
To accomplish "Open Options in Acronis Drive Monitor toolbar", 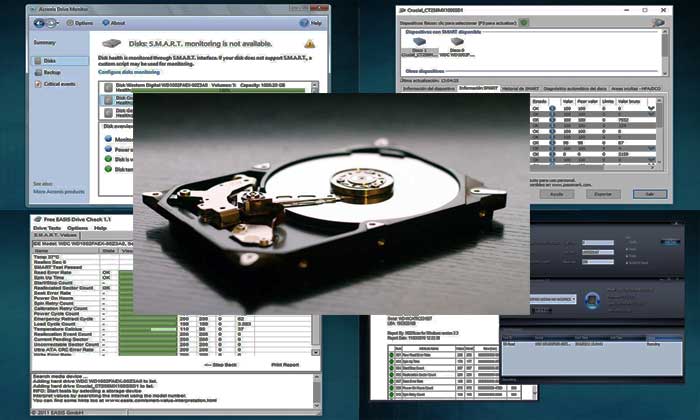I will pyautogui.click(x=80, y=23).
